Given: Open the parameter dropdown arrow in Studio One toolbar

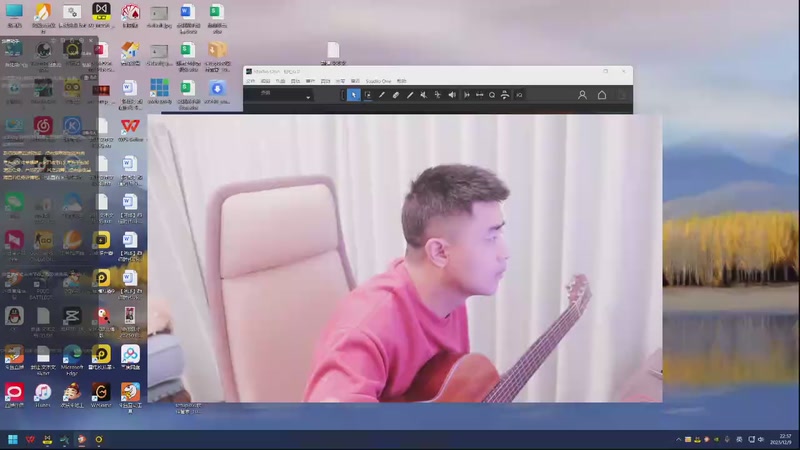Looking at the screenshot, I should (x=308, y=97).
